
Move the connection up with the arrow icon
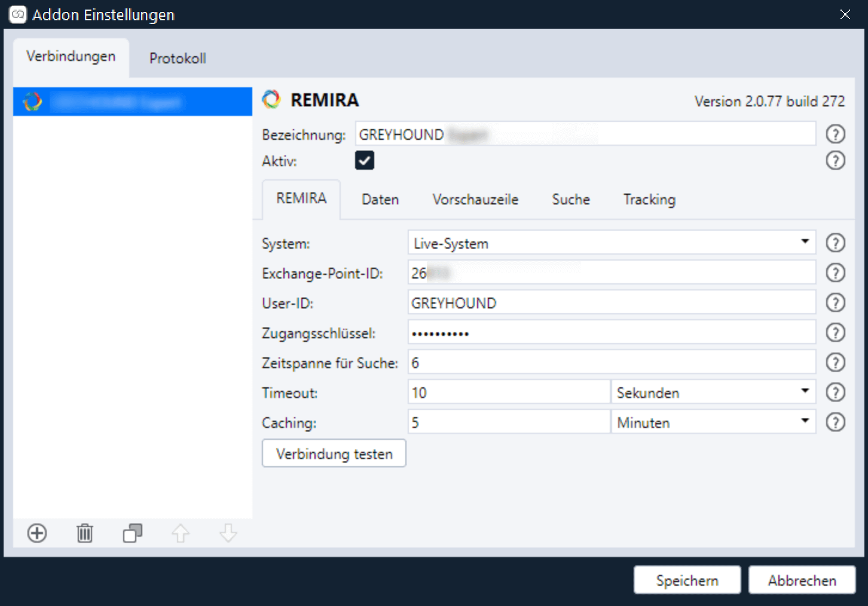pos(181,533)
